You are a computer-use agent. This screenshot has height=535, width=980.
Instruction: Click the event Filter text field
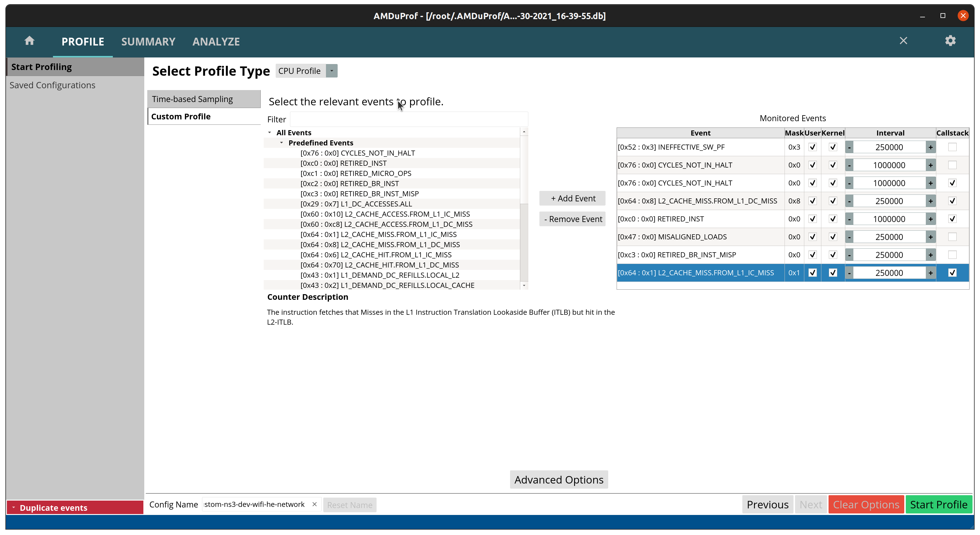pos(408,119)
